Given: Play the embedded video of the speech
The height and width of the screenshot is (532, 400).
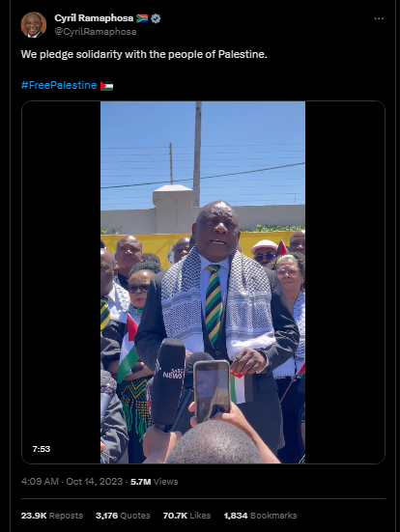Looking at the screenshot, I should pyautogui.click(x=203, y=282).
